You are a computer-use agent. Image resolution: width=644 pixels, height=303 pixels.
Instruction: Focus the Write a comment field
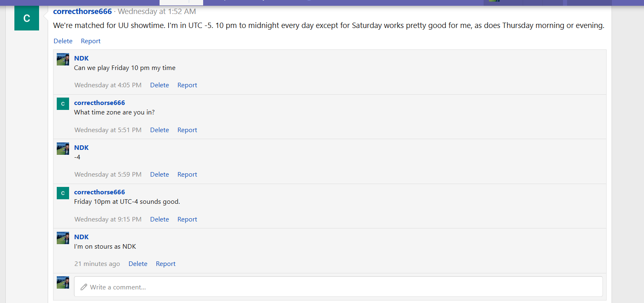tap(338, 287)
